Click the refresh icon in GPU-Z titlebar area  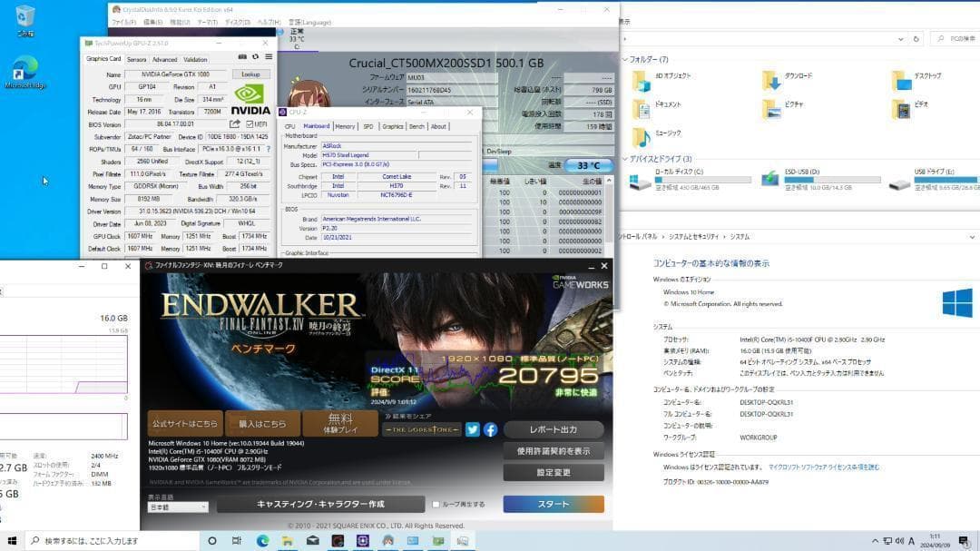[255, 55]
